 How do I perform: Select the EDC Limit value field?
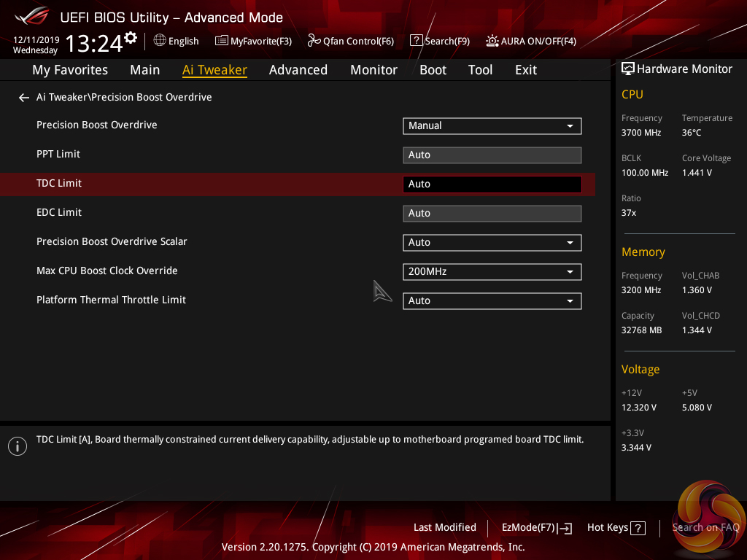coord(492,214)
